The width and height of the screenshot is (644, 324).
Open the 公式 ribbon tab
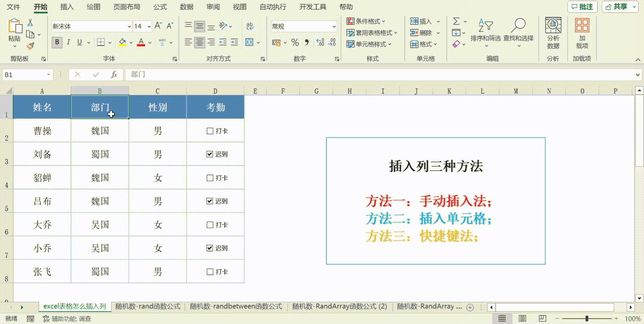tap(160, 7)
